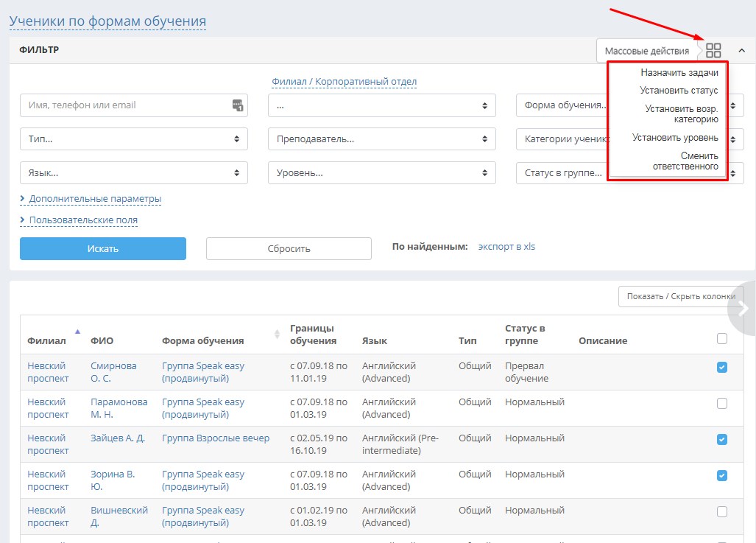756x543 pixels.
Task: Click dates с 02.05.19 по 16.10.19
Action: click(x=319, y=444)
